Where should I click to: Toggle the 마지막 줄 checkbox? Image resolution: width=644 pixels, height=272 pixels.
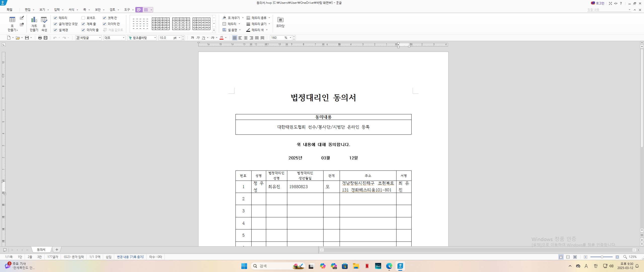pyautogui.click(x=83, y=30)
